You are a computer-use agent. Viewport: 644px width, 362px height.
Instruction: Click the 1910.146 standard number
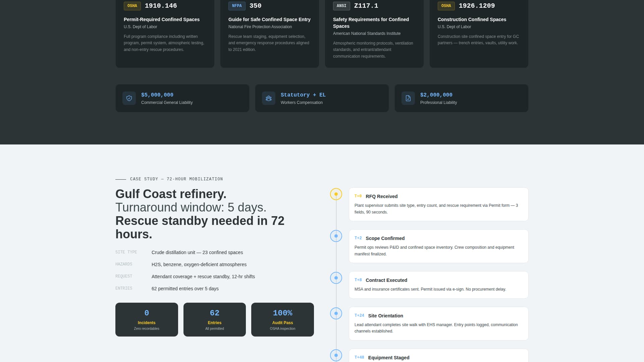point(161,6)
